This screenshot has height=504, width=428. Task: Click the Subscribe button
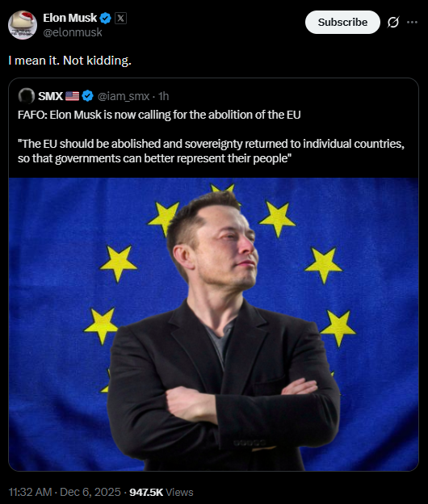pyautogui.click(x=342, y=22)
